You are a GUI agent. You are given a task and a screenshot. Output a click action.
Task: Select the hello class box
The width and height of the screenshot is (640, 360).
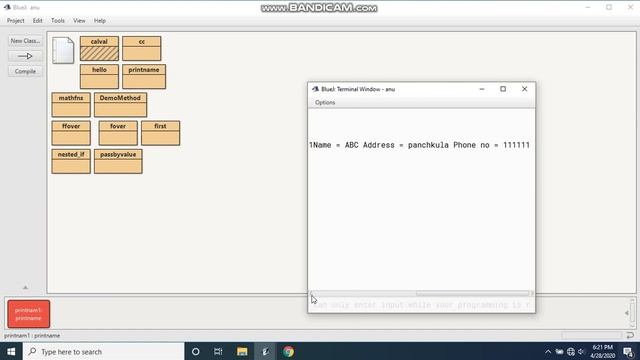(99, 76)
